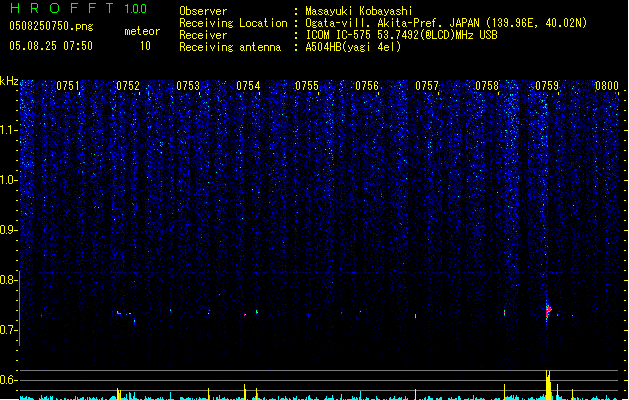629x400 pixels.
Task: Click the meteor count value 10
Action: point(145,46)
